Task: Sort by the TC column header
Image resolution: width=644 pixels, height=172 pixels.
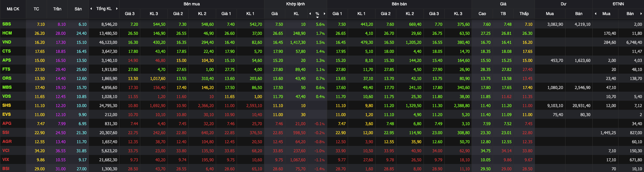Action: tap(36, 9)
